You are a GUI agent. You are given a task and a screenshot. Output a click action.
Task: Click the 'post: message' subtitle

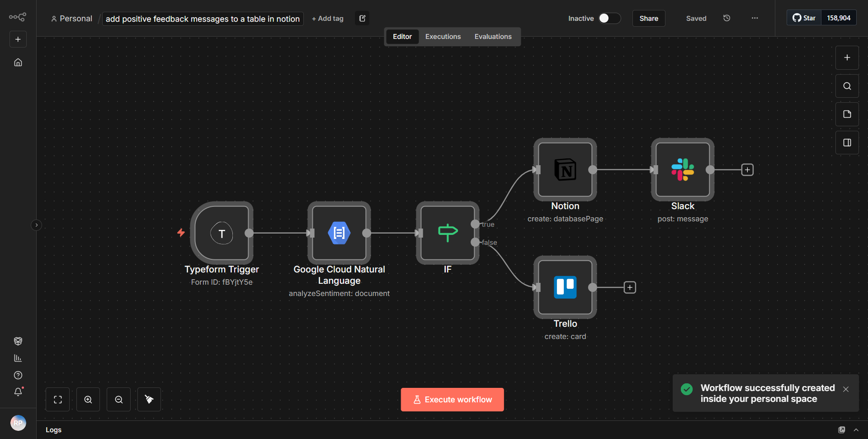[683, 219]
